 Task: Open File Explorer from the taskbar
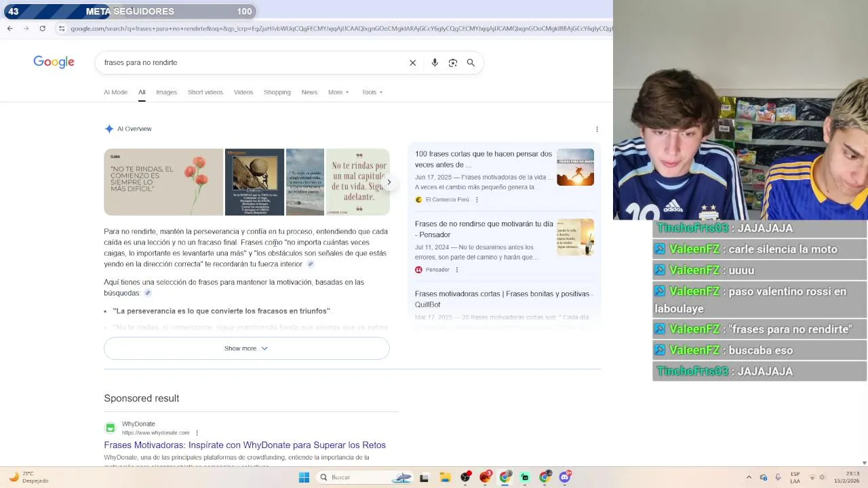(445, 477)
